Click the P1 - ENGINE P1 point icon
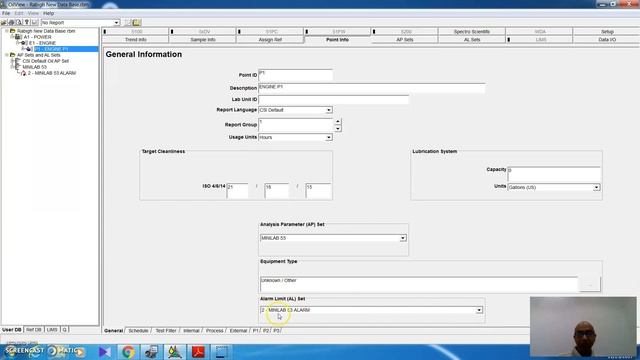Image resolution: width=640 pixels, height=360 pixels. coord(29,49)
